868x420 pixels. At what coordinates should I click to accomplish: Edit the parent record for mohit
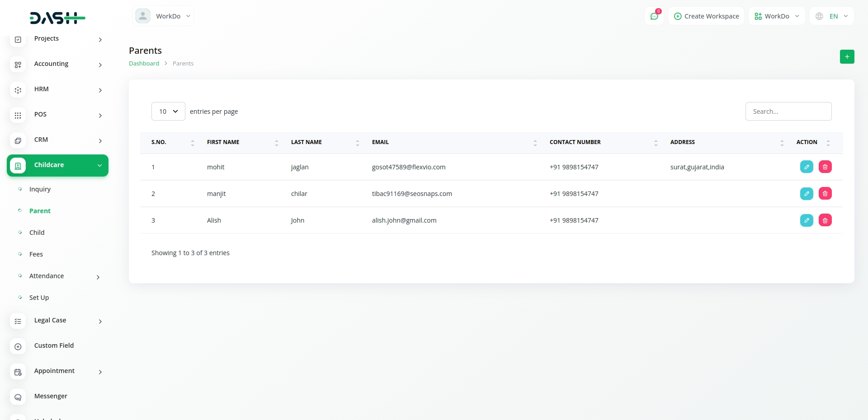807,167
